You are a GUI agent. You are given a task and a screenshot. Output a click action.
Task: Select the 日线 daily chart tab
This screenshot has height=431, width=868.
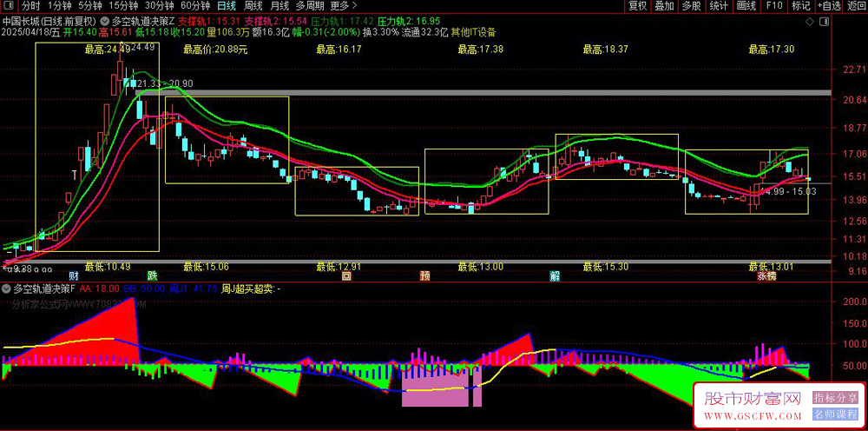coord(226,6)
